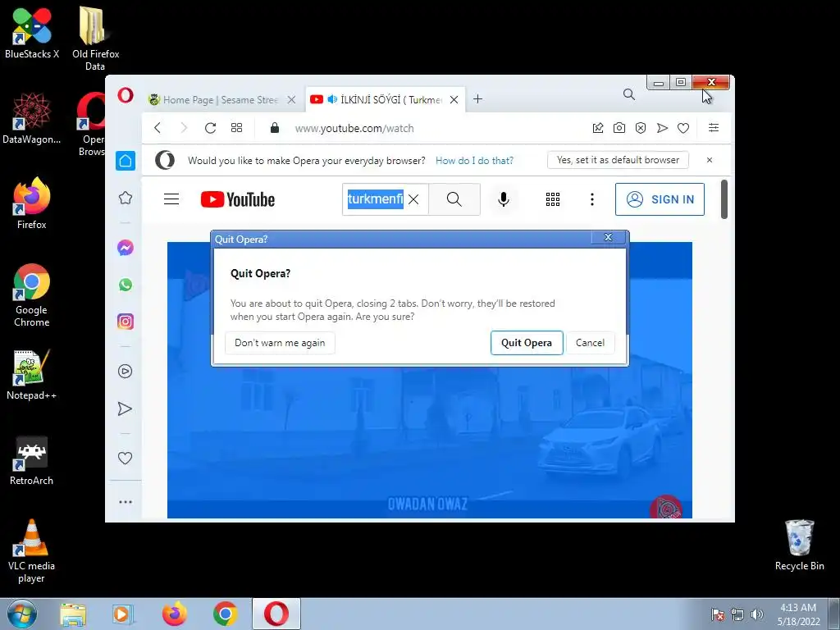Open the RetroArch desktop shortcut
The height and width of the screenshot is (630, 840).
(32, 460)
